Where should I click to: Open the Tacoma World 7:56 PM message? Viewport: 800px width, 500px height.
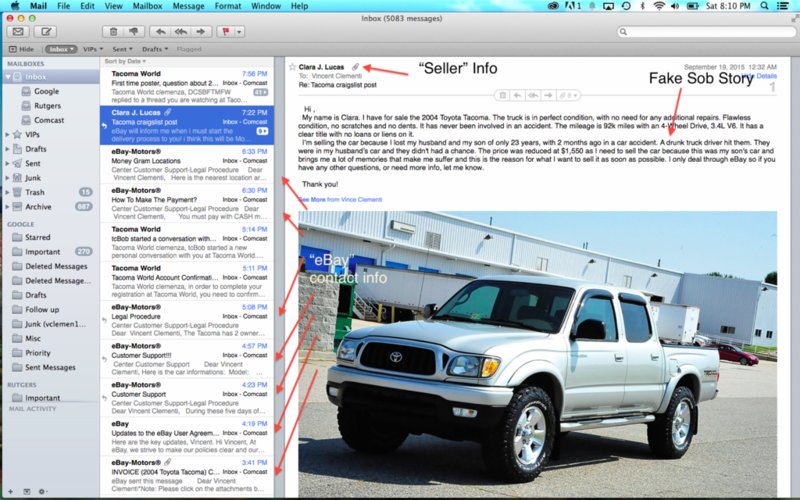tap(187, 86)
